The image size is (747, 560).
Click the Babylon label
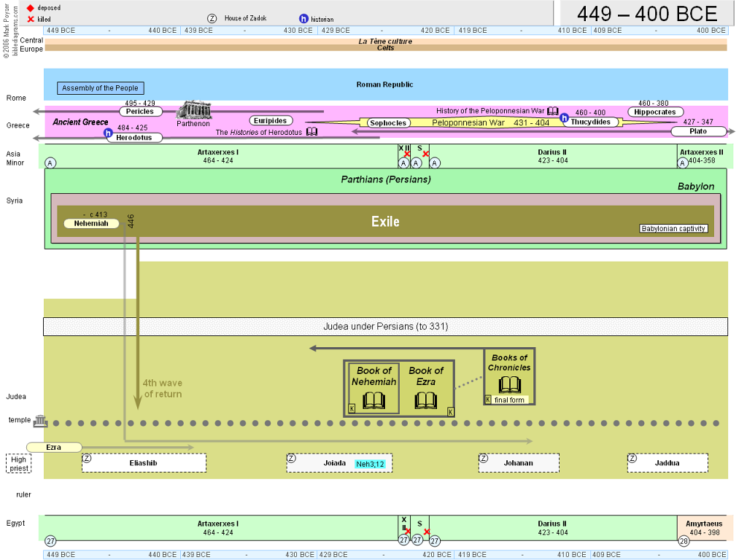click(696, 186)
